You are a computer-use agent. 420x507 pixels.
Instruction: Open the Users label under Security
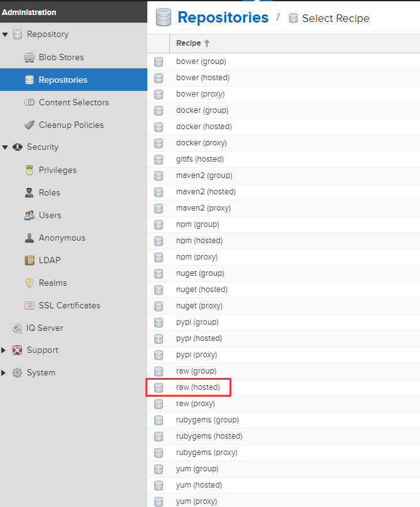(x=50, y=216)
